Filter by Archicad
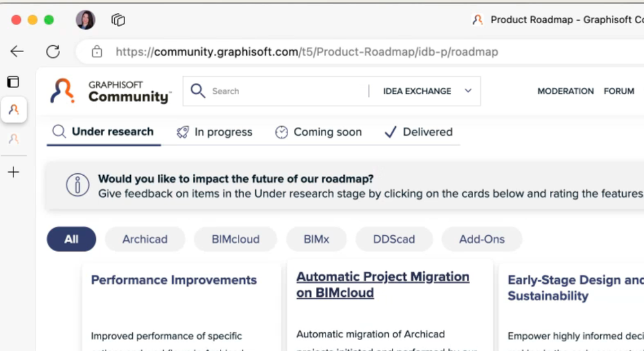This screenshot has width=644, height=351. pos(145,239)
